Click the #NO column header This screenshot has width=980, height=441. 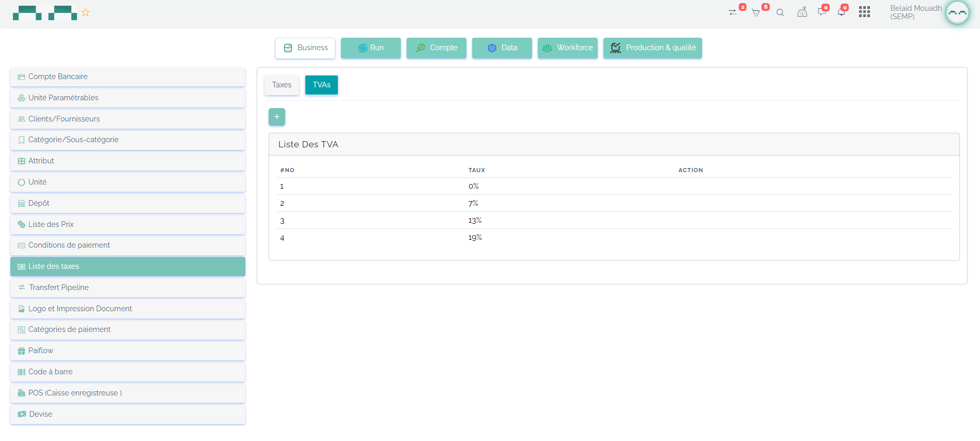(287, 170)
